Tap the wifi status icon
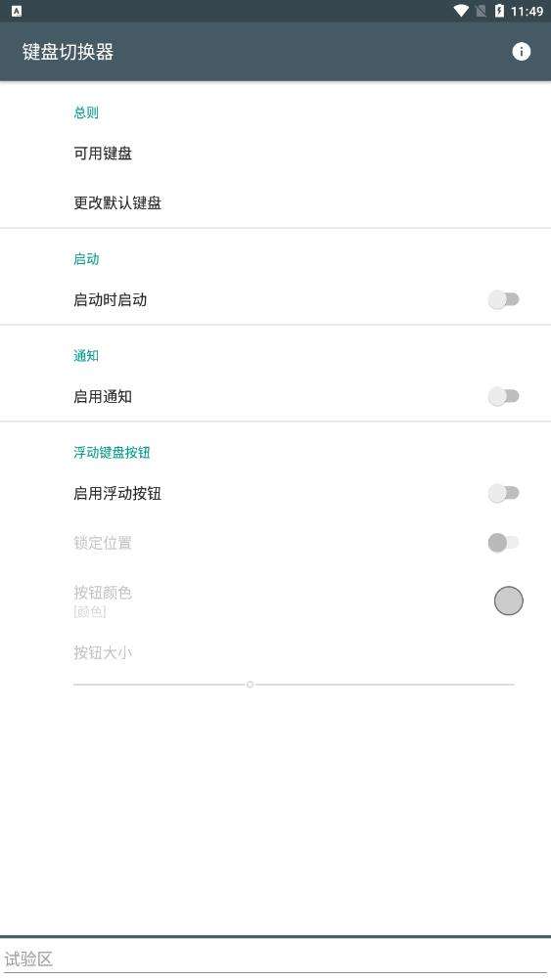The height and width of the screenshot is (980, 551). pyautogui.click(x=461, y=11)
